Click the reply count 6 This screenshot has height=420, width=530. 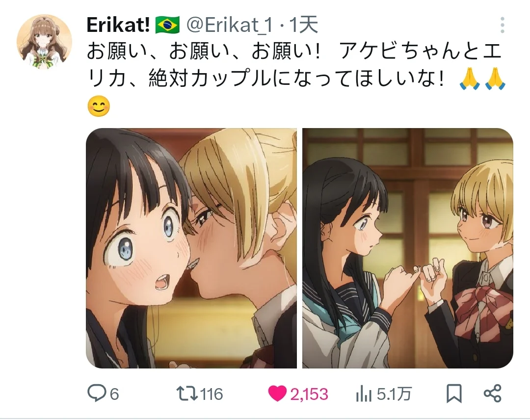pyautogui.click(x=114, y=394)
